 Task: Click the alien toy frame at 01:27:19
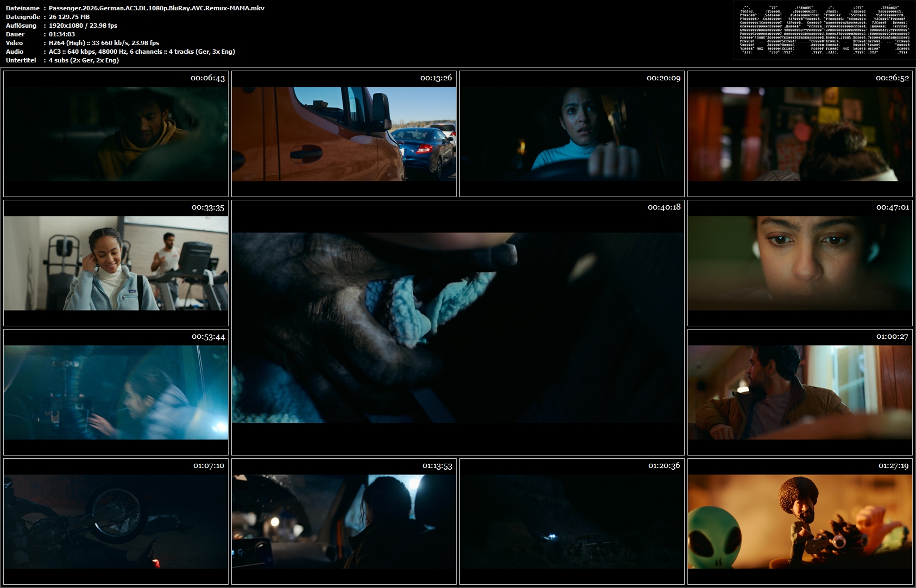click(800, 521)
